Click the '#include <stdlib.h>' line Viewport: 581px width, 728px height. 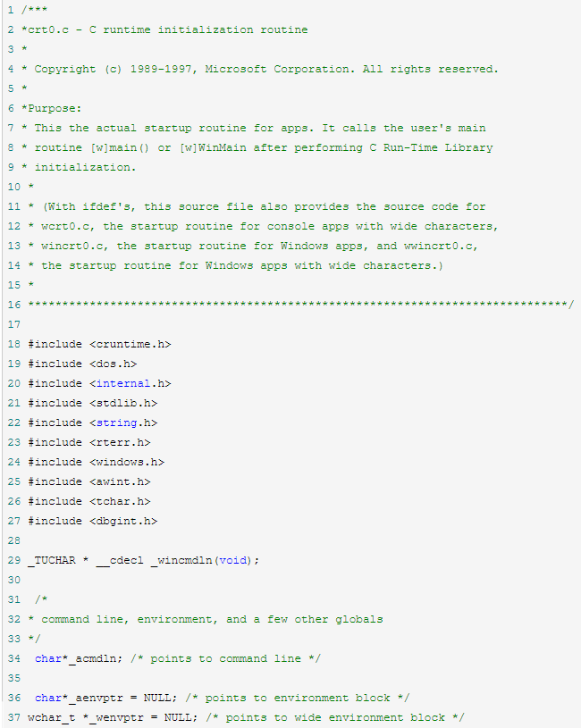pos(92,404)
